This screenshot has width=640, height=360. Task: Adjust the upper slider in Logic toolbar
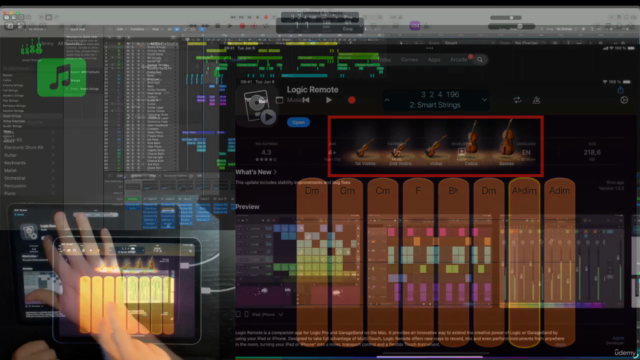[506, 18]
